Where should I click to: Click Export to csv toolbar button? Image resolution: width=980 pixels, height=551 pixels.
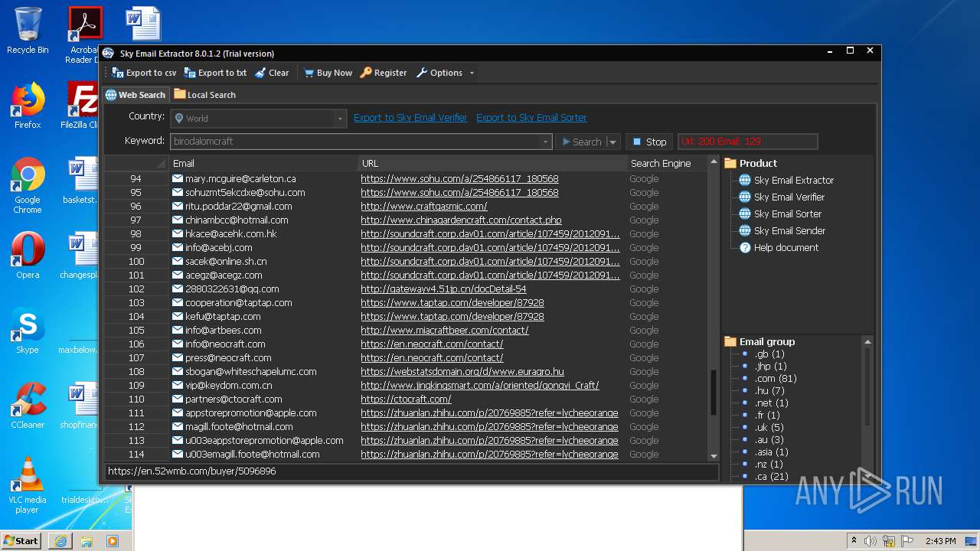(x=144, y=73)
